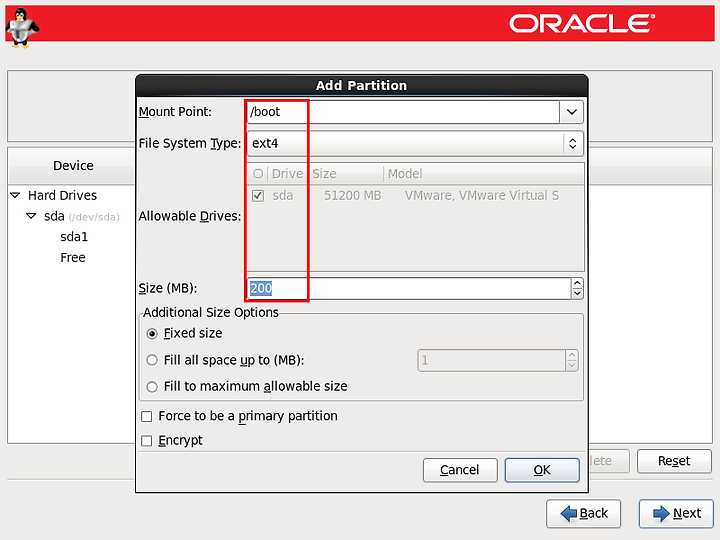Image resolution: width=720 pixels, height=540 pixels.
Task: Click the Size (MB) input field
Action: click(409, 288)
